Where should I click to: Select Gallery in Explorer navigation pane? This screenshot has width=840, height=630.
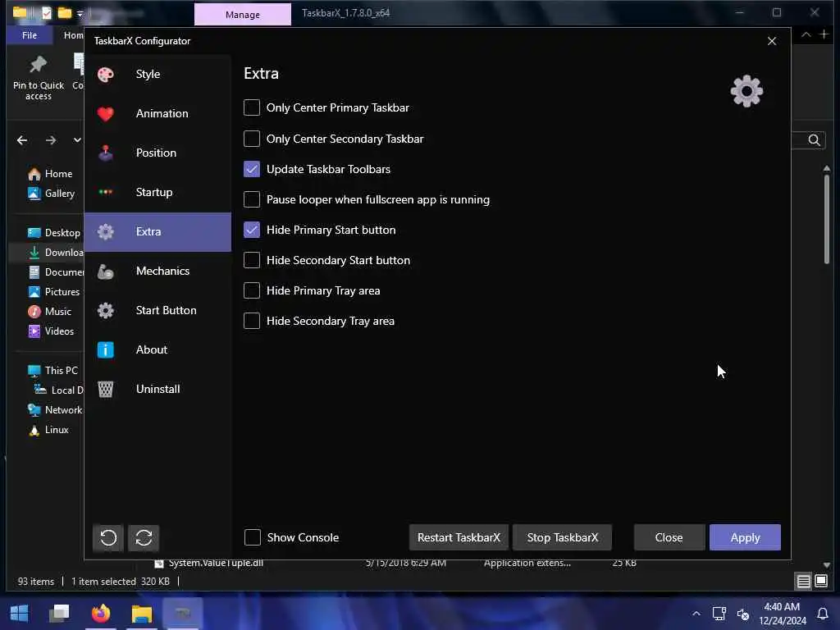point(52,194)
